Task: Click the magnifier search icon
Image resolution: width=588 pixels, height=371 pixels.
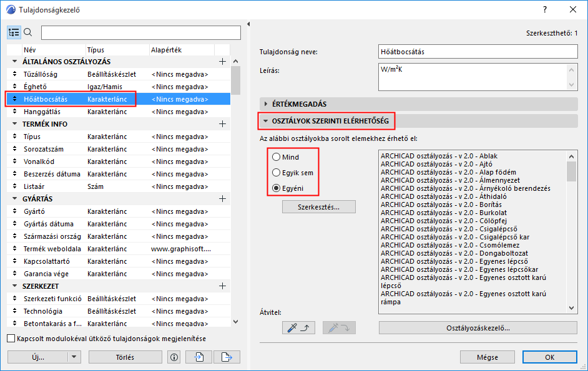Action: pos(28,32)
